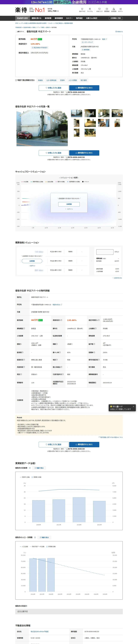Open 乗降客数 button
The height and width of the screenshot is (644, 138).
pyautogui.click(x=85, y=50)
